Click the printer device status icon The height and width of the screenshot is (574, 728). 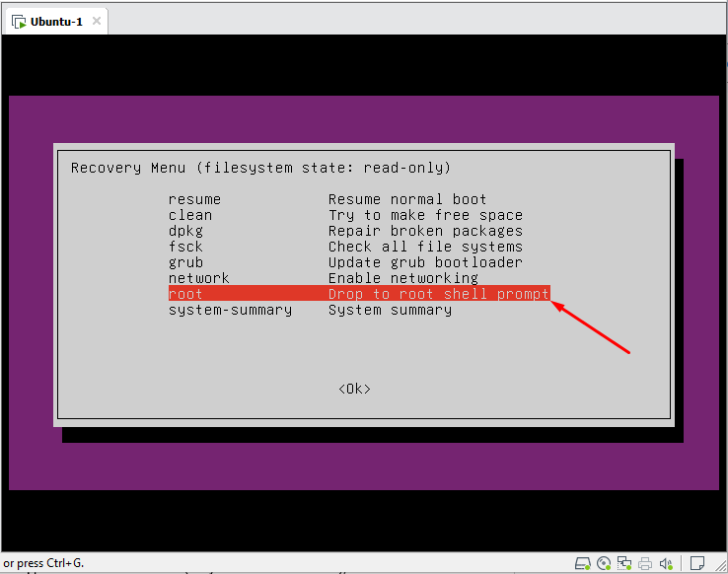(x=645, y=563)
